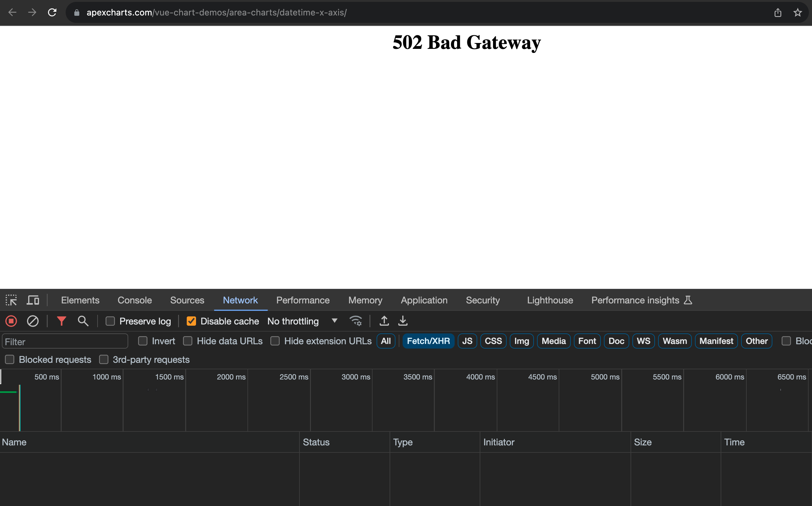812x506 pixels.
Task: Enable Blocked requests filtering
Action: [x=9, y=359]
